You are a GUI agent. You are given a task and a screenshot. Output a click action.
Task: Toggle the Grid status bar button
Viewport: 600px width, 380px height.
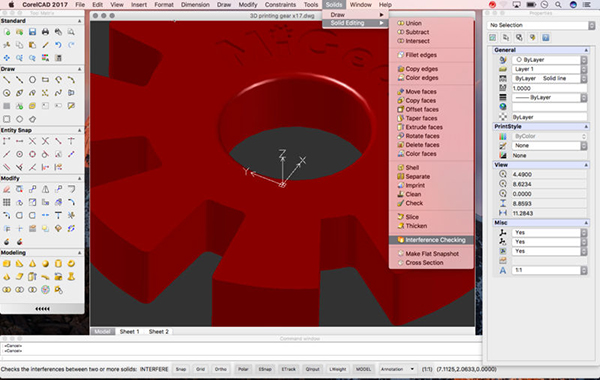click(201, 369)
